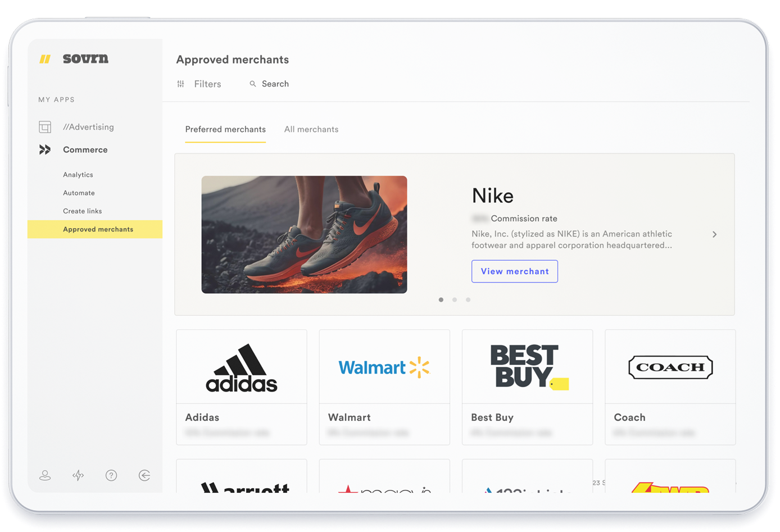This screenshot has width=780, height=532.
Task: Open the Filters sliders icon
Action: [x=181, y=84]
